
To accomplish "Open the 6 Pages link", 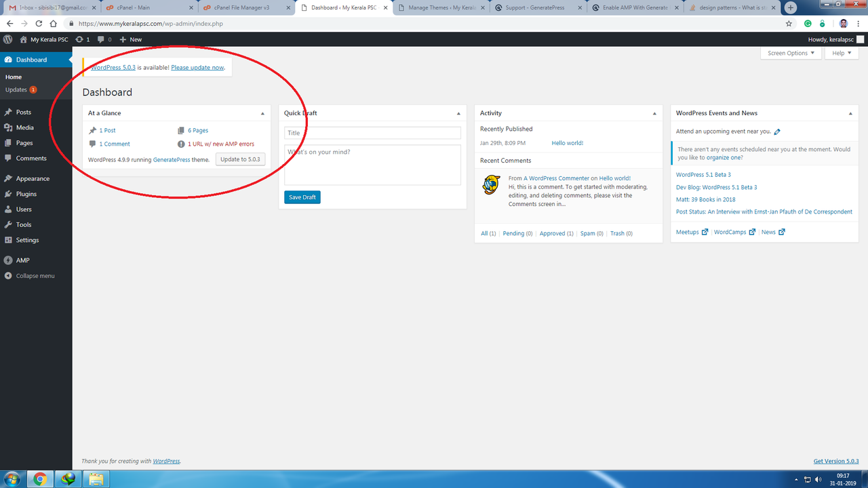I will [x=198, y=130].
